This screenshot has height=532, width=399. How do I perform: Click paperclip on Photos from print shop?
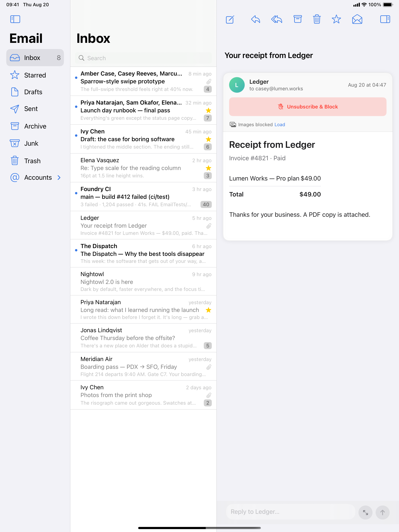point(209,395)
